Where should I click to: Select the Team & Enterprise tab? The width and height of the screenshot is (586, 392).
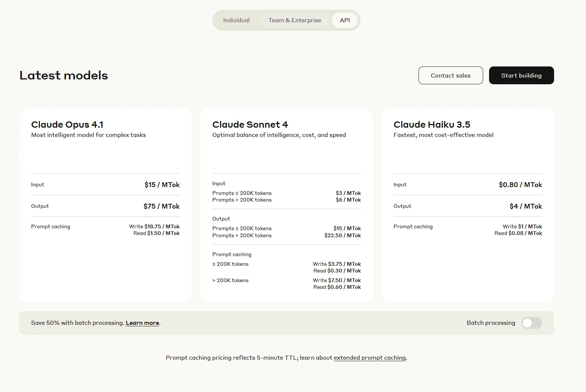pos(294,20)
